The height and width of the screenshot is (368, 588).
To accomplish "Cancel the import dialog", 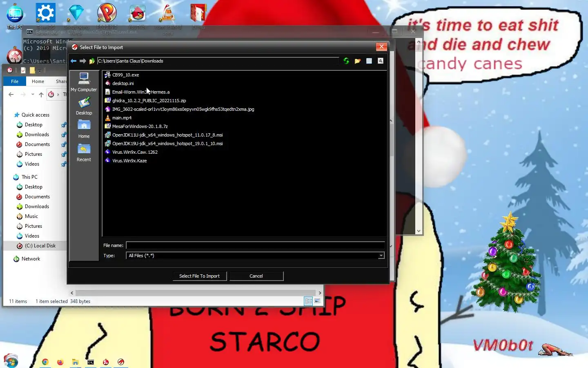I will (x=256, y=276).
